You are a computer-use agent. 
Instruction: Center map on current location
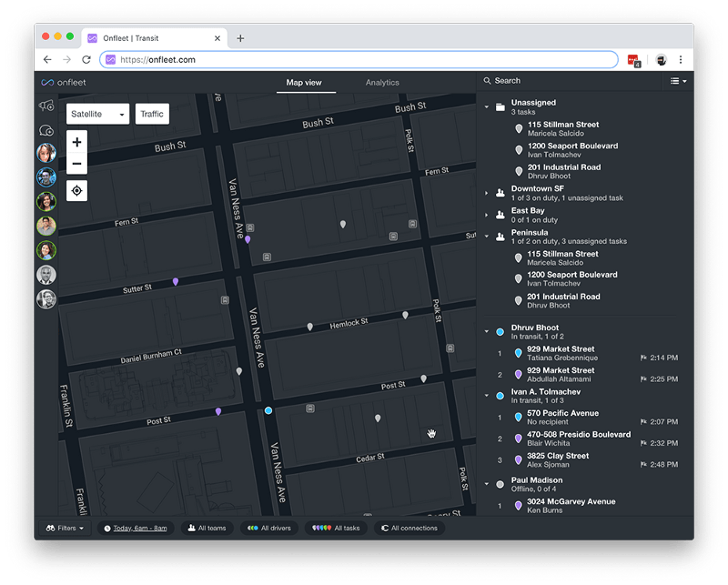click(77, 191)
